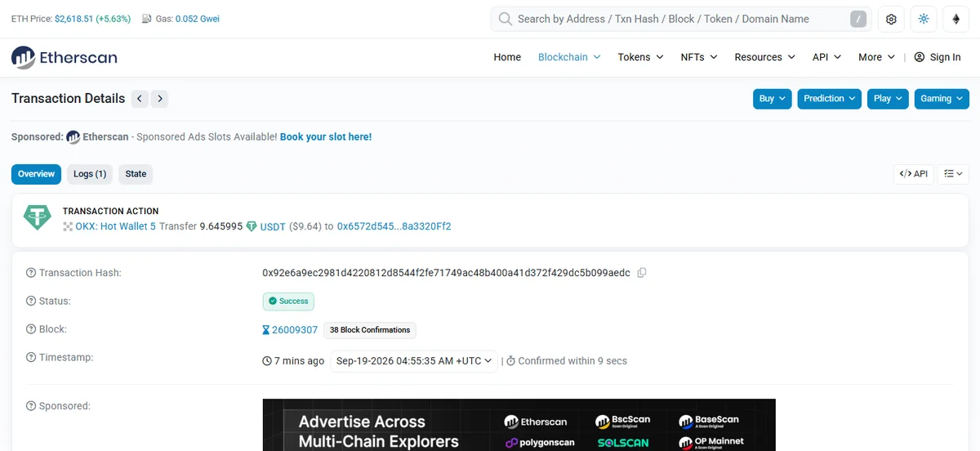The image size is (980, 451).
Task: Open the More menu
Action: [x=877, y=57]
